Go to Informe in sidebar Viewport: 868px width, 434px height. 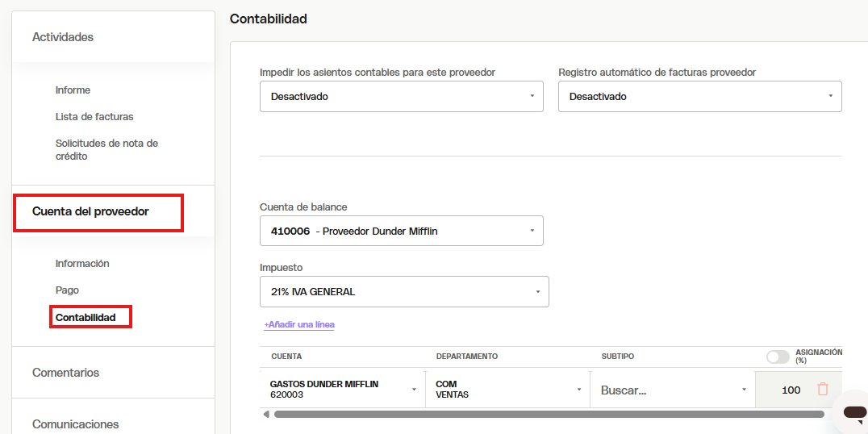[x=73, y=90]
